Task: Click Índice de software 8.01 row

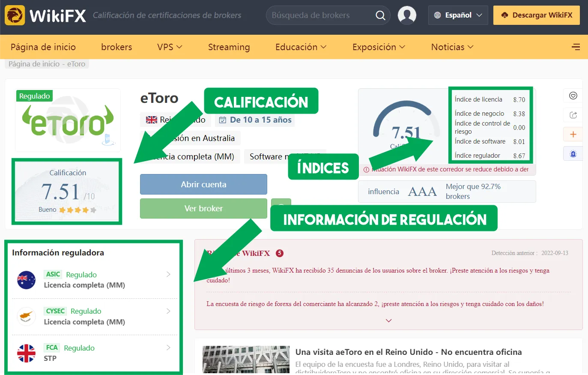Action: tap(490, 141)
